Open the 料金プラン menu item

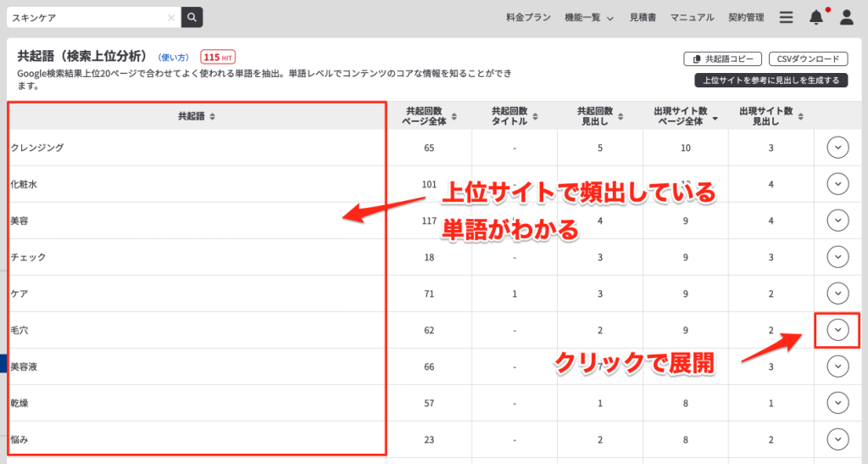coord(527,17)
